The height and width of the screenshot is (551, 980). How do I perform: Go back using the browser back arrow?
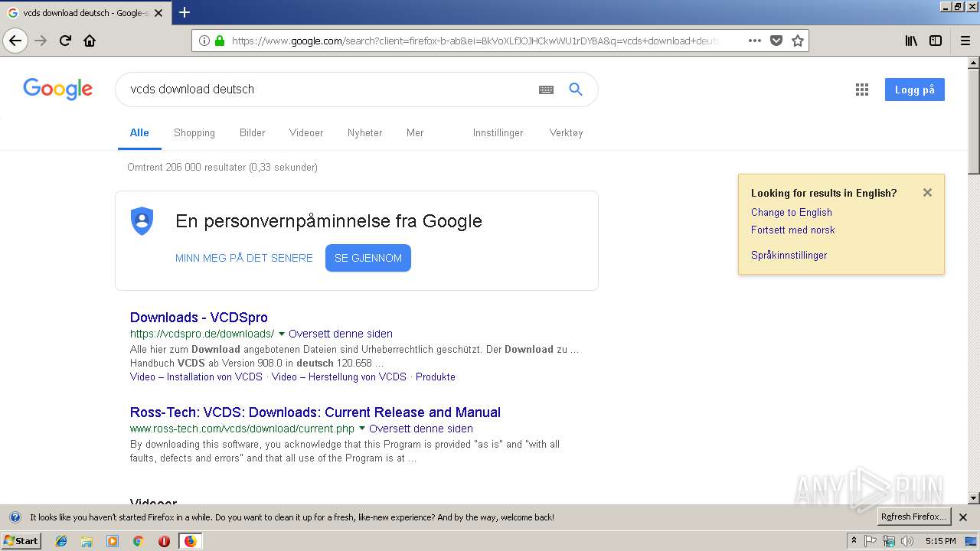click(15, 41)
